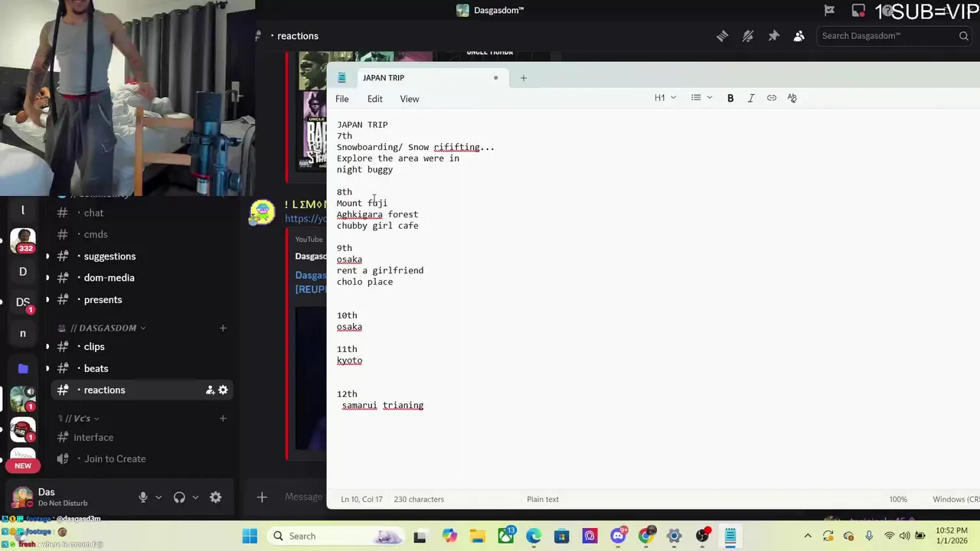This screenshot has height=551, width=980.
Task: Open Discord pinned messages
Action: [773, 36]
